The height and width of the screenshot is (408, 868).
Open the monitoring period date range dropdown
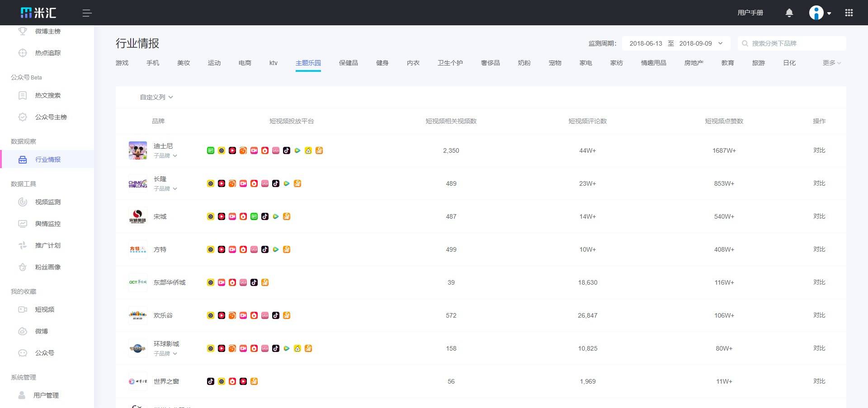coord(676,43)
